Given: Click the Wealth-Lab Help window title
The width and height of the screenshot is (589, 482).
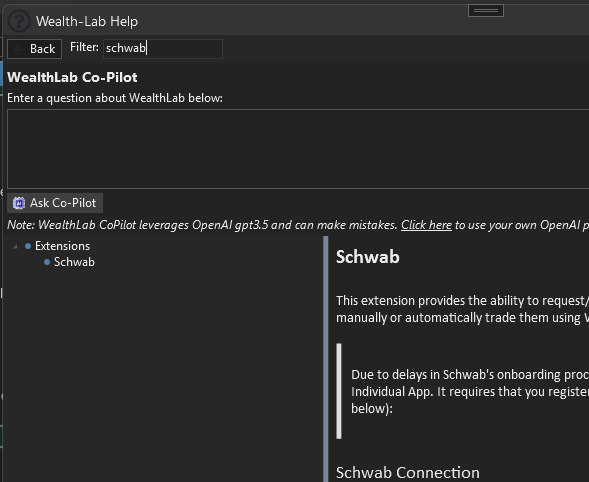Looking at the screenshot, I should click(87, 21).
